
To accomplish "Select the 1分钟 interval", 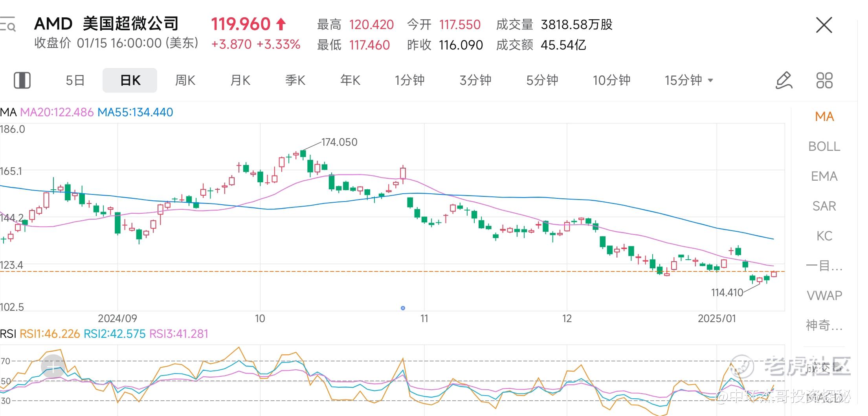I will click(409, 80).
